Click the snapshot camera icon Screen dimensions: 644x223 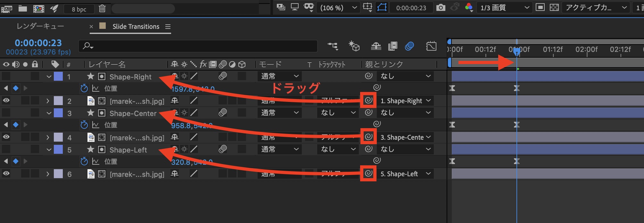[x=441, y=8]
